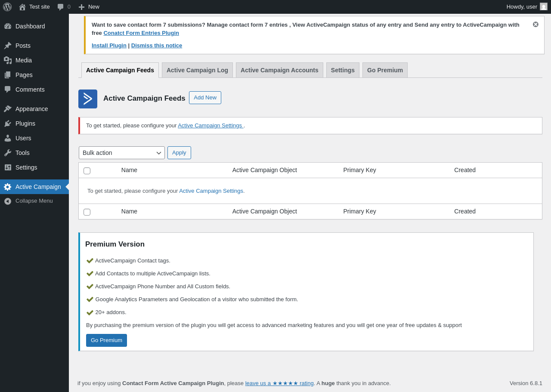
Task: Click the bottom Name column footer
Action: [129, 211]
